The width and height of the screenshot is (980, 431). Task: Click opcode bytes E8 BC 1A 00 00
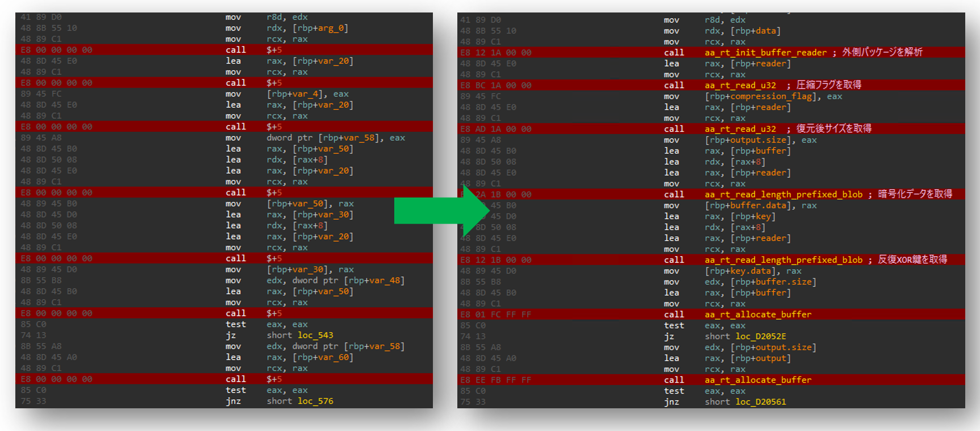click(496, 86)
